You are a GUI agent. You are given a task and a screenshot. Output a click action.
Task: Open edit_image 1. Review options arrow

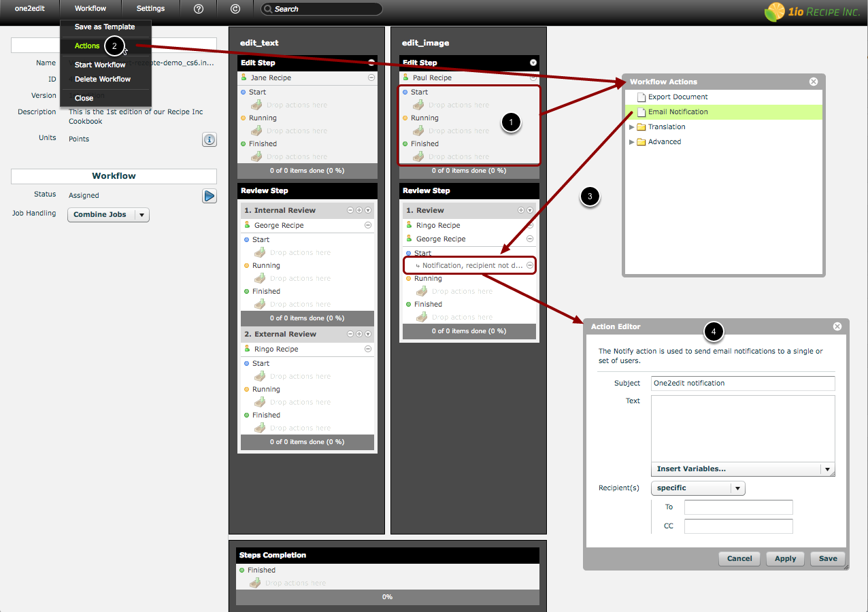click(530, 211)
